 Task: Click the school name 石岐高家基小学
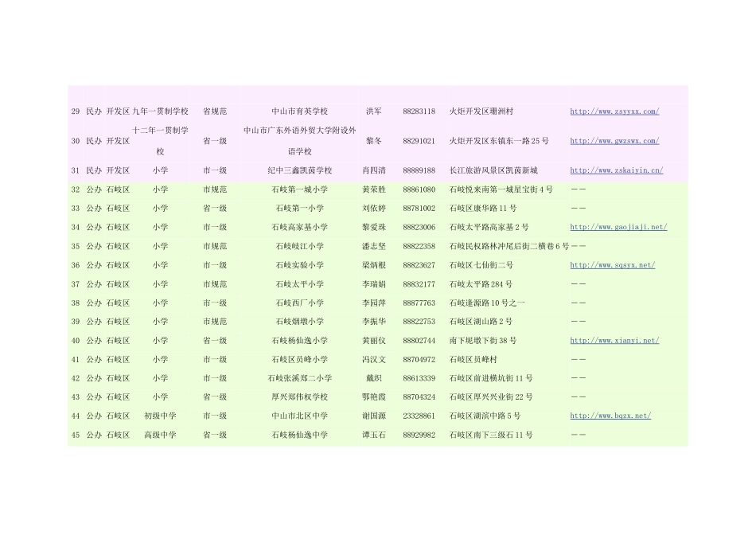(299, 227)
